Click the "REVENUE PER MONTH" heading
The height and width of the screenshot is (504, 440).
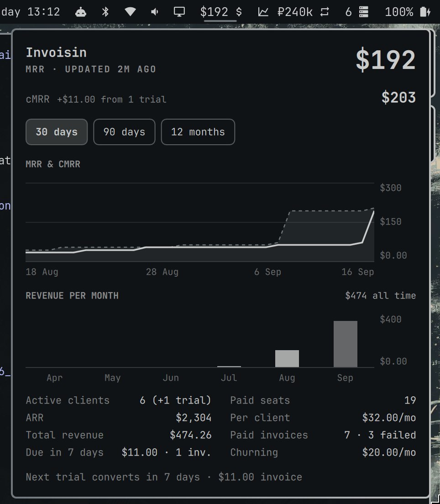coord(72,296)
